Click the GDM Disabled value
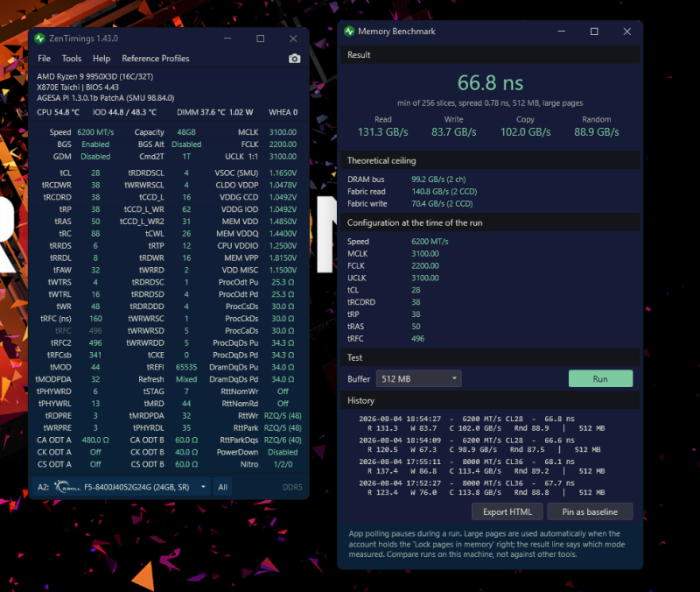Image resolution: width=700 pixels, height=592 pixels. [x=95, y=157]
